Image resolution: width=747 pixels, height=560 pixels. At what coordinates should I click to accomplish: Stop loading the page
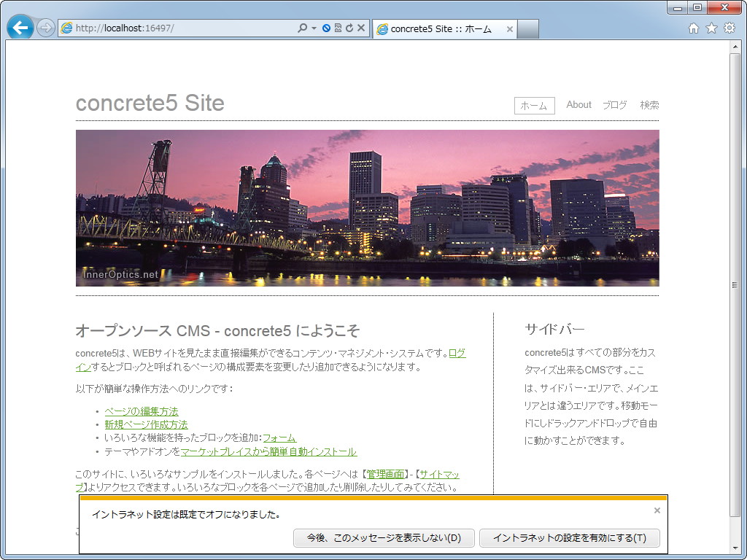(x=360, y=28)
